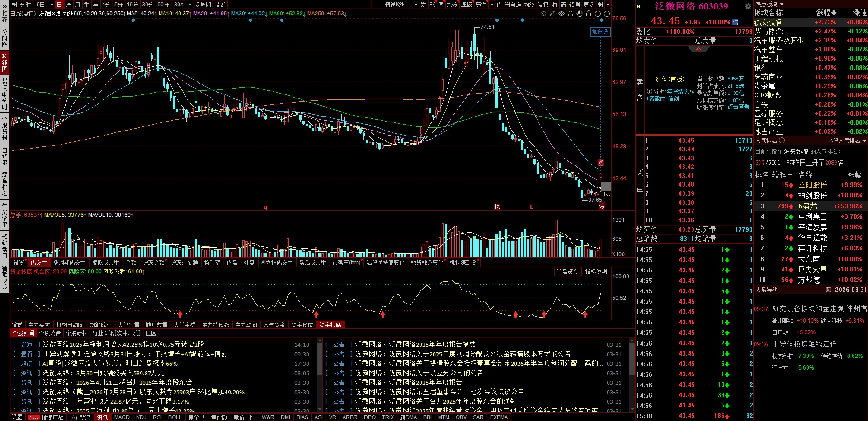
Task: Open the 个股公告 news tab
Action: tap(50, 333)
